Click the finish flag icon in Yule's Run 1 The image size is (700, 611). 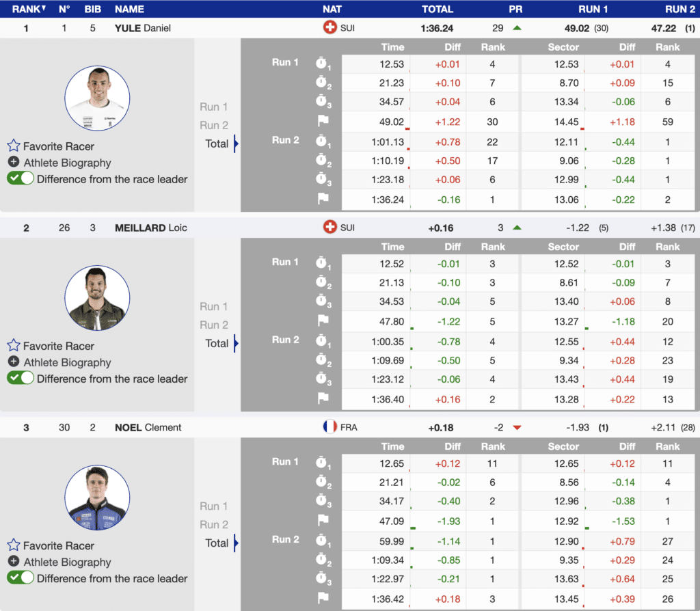323,121
